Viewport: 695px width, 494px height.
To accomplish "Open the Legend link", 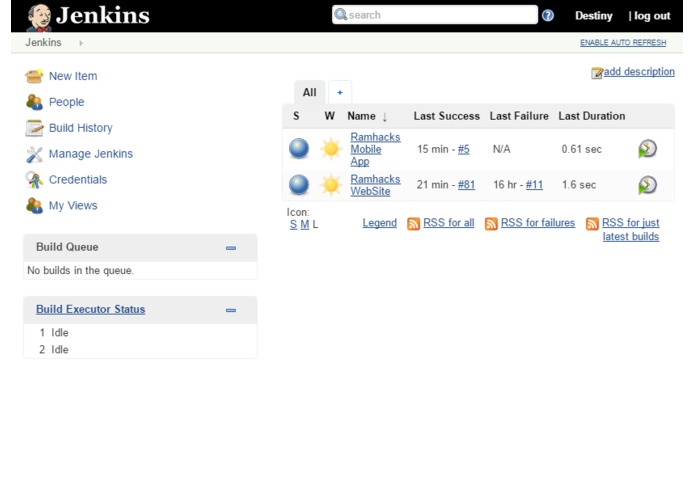I will tap(379, 223).
